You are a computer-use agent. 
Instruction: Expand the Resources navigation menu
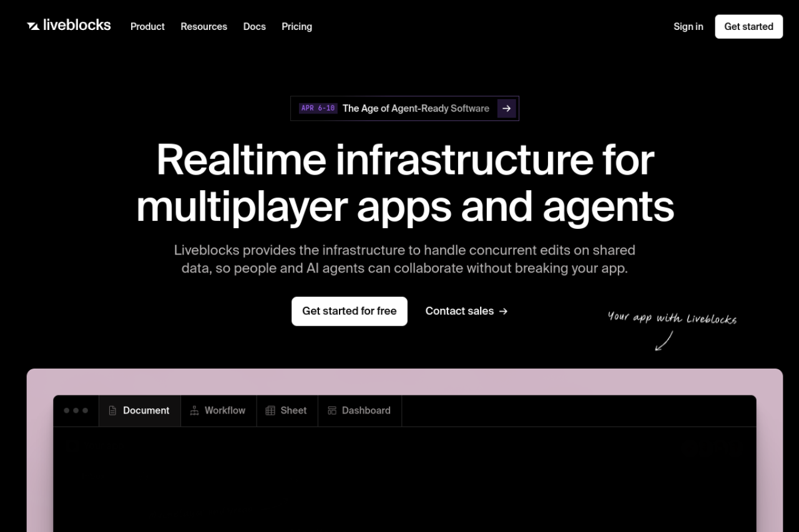203,27
